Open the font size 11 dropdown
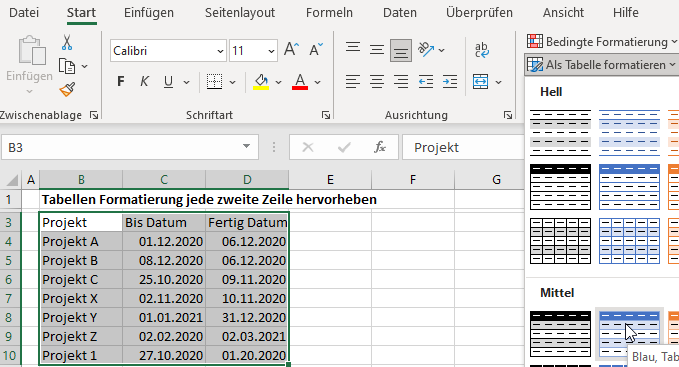This screenshot has width=679, height=367. 271,51
